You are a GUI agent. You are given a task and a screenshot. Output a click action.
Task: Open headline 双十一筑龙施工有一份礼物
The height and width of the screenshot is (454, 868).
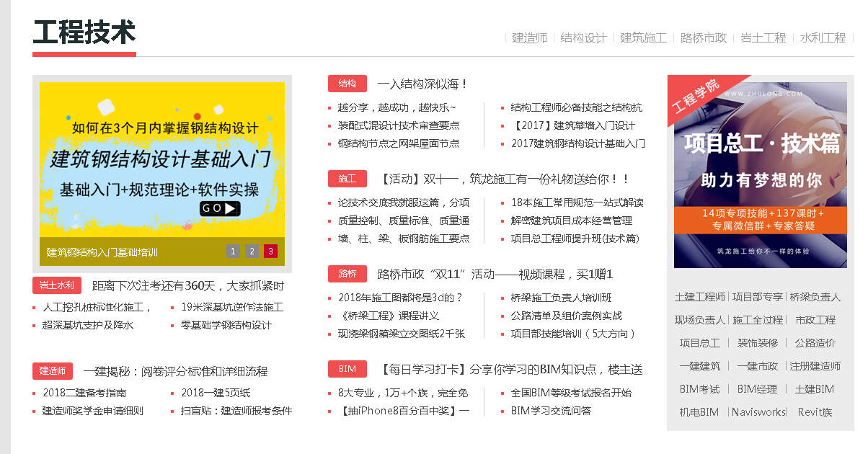[505, 179]
